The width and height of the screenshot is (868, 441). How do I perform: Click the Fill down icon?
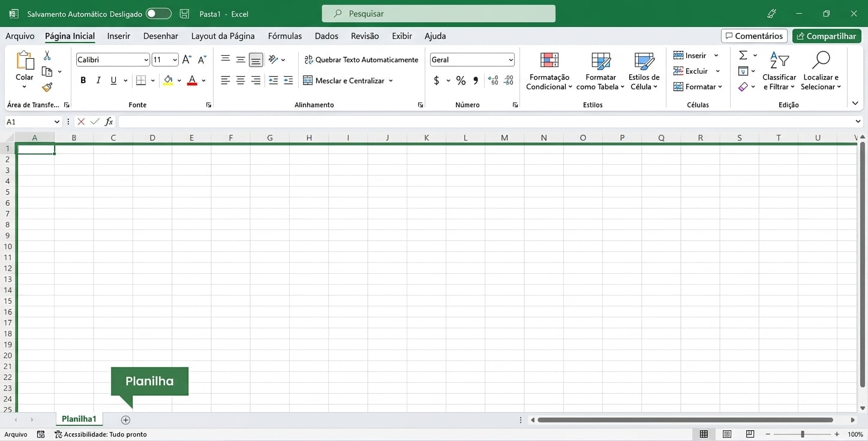click(x=743, y=71)
